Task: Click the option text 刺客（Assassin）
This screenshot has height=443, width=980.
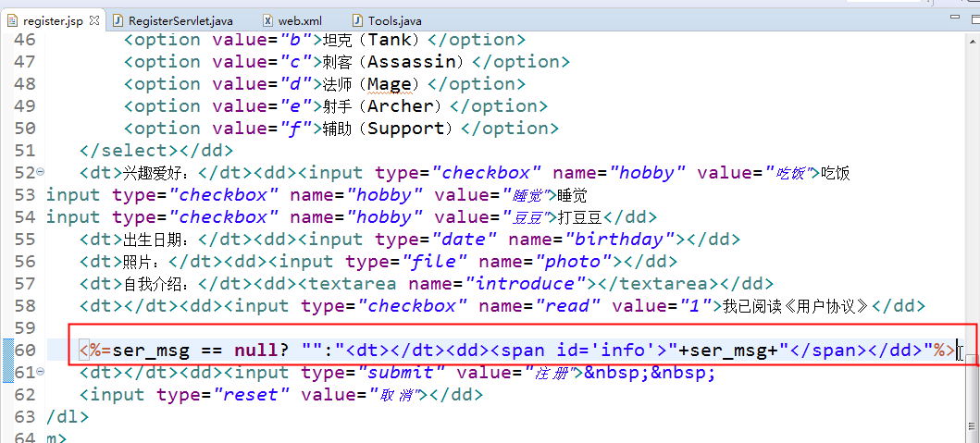Action: pos(398,63)
